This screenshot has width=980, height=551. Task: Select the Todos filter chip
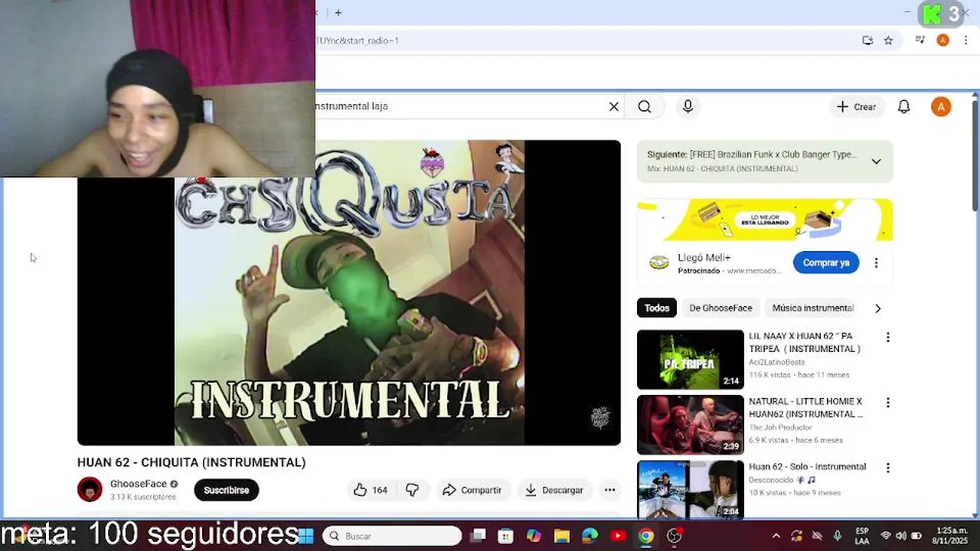[656, 308]
